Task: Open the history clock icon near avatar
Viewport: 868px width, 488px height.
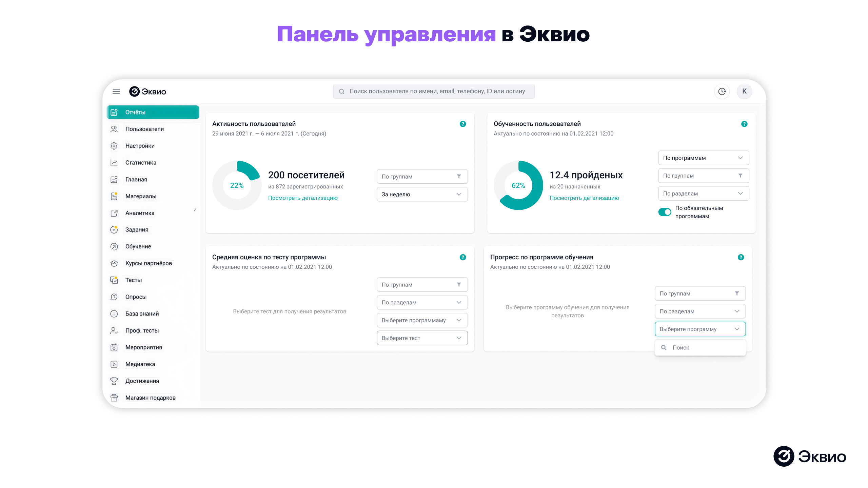Action: [722, 91]
